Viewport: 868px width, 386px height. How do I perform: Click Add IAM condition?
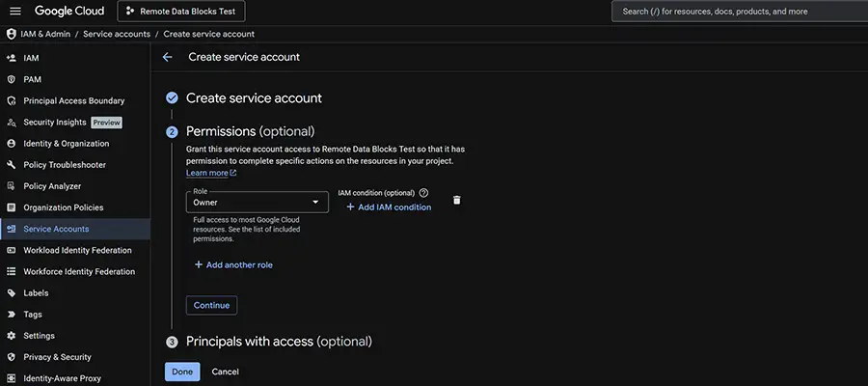389,207
